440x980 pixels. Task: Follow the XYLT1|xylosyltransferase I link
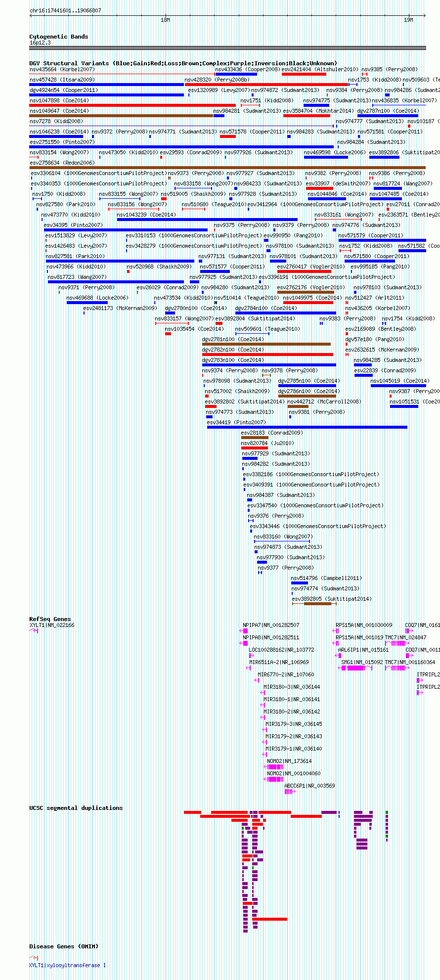67,965
